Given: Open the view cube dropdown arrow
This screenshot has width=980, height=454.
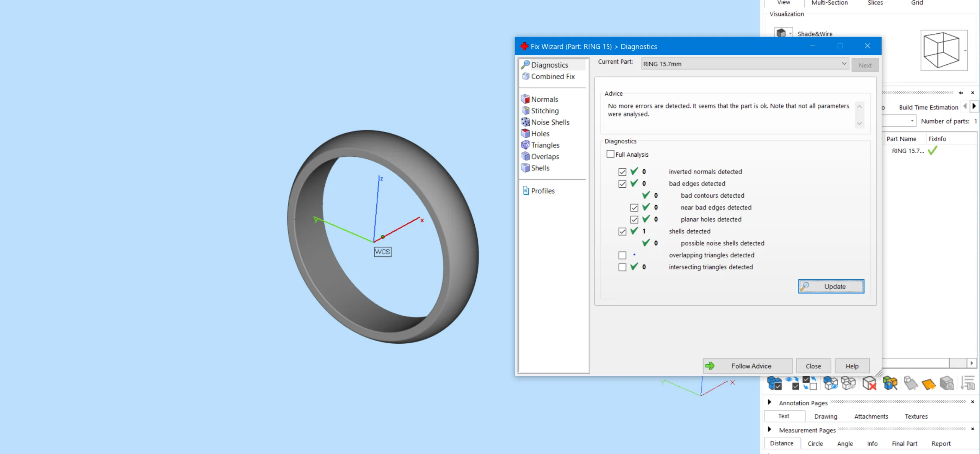Looking at the screenshot, I should coord(965,51).
